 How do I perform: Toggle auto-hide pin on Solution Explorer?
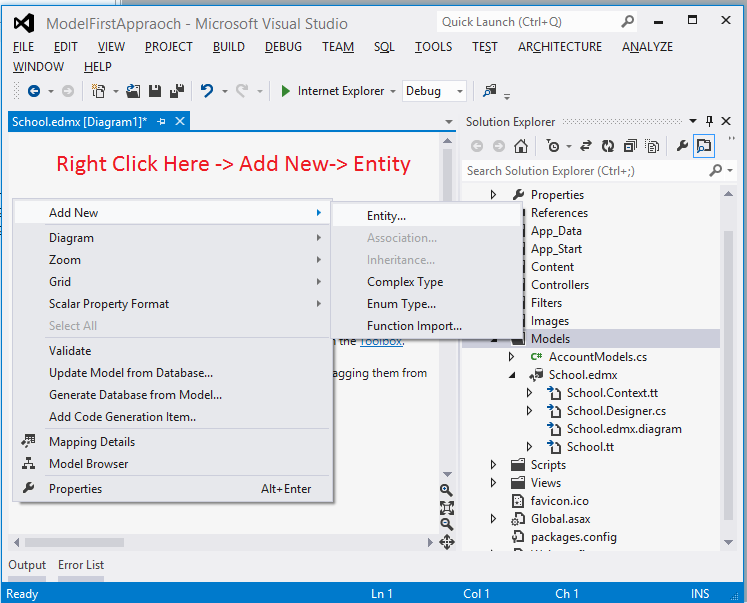point(709,121)
